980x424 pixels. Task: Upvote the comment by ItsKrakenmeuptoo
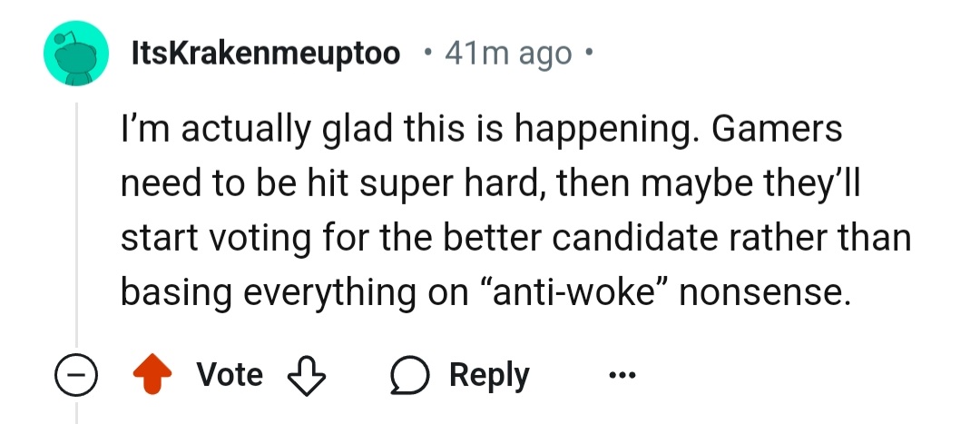(x=153, y=375)
